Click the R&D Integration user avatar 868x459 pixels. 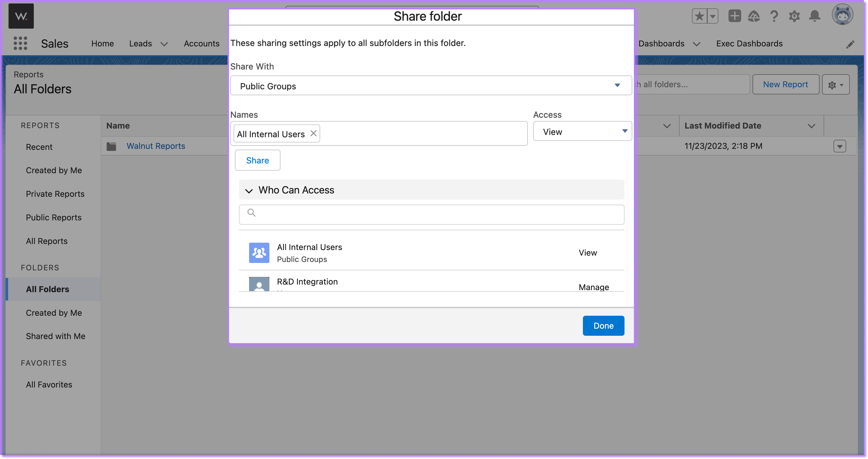coord(259,284)
